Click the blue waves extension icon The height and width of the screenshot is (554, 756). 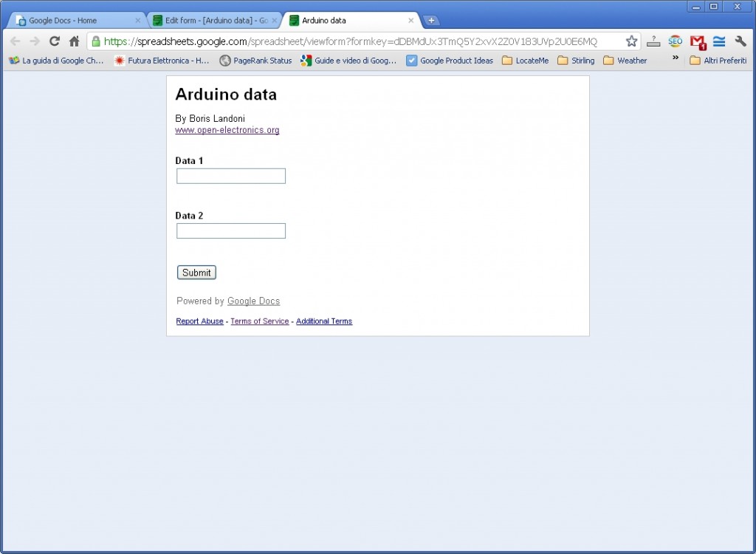tap(719, 41)
